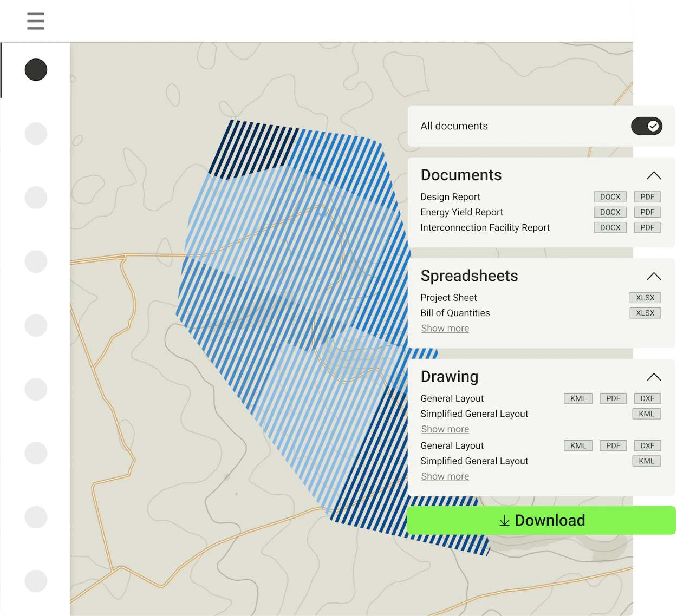The height and width of the screenshot is (616, 677).
Task: Click the Energy Yield Report label
Action: [461, 212]
